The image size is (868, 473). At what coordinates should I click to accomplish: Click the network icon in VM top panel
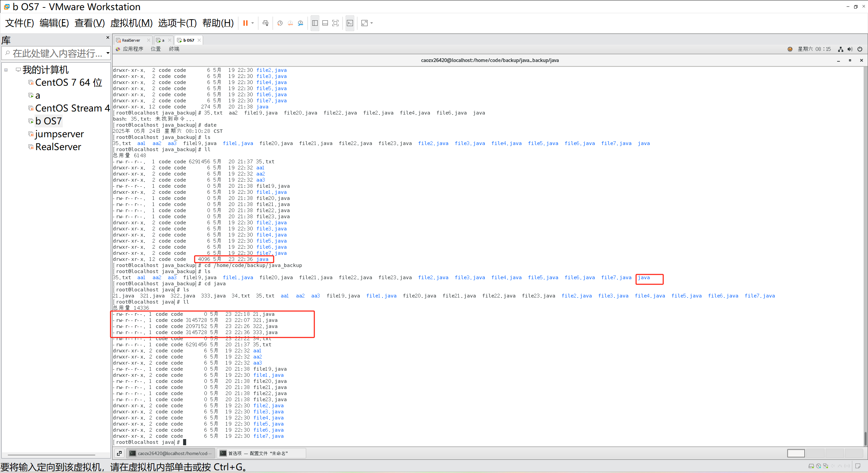[x=841, y=49]
